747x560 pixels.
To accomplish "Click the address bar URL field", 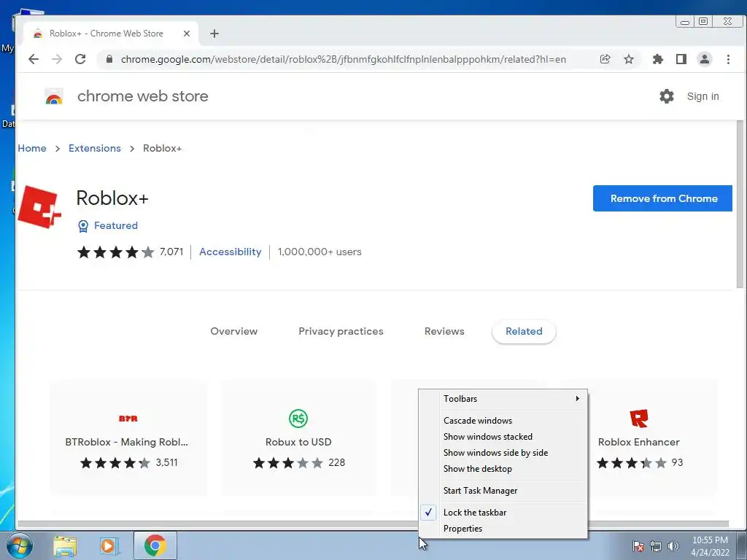I will [x=343, y=59].
